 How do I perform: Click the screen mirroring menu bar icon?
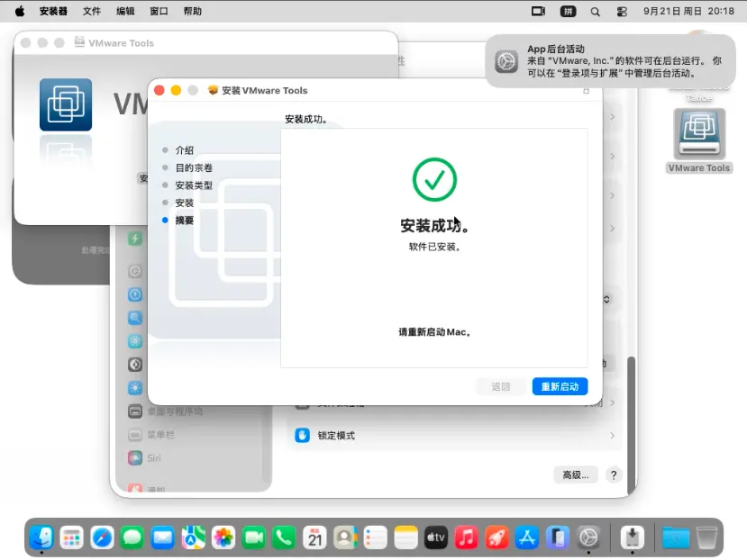point(538,11)
